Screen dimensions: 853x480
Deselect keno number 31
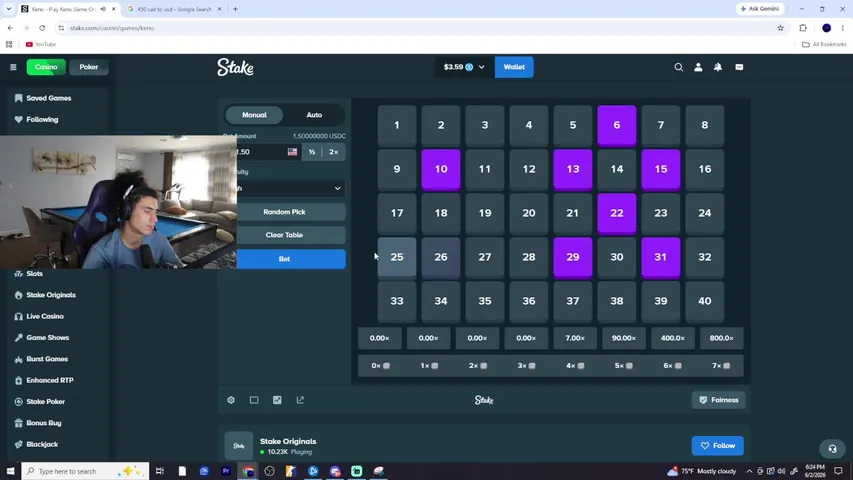(660, 257)
